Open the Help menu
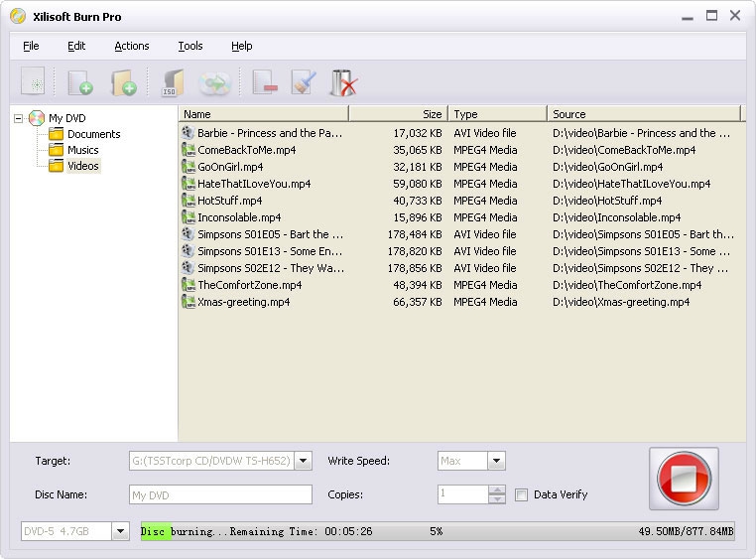 pyautogui.click(x=241, y=46)
